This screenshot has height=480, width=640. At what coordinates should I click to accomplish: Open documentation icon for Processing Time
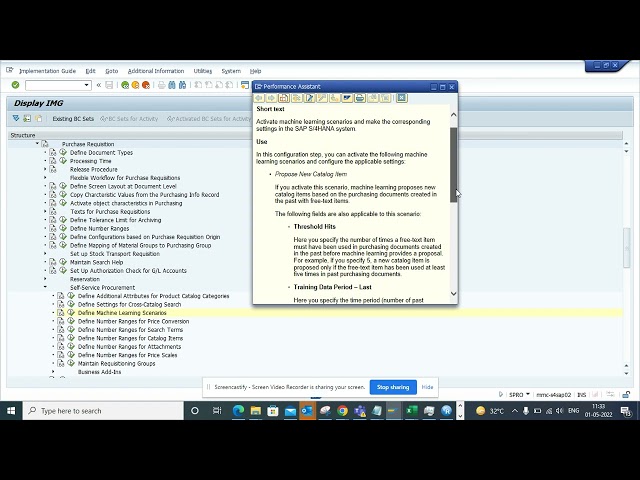point(53,161)
